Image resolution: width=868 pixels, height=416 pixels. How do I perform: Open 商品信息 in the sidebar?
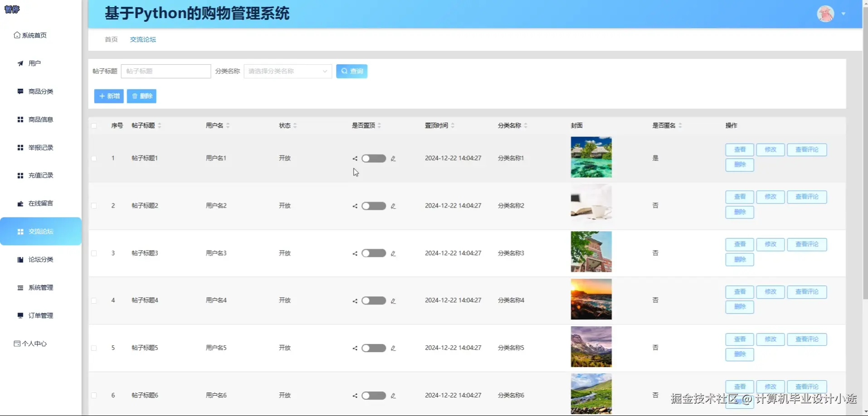click(35, 120)
